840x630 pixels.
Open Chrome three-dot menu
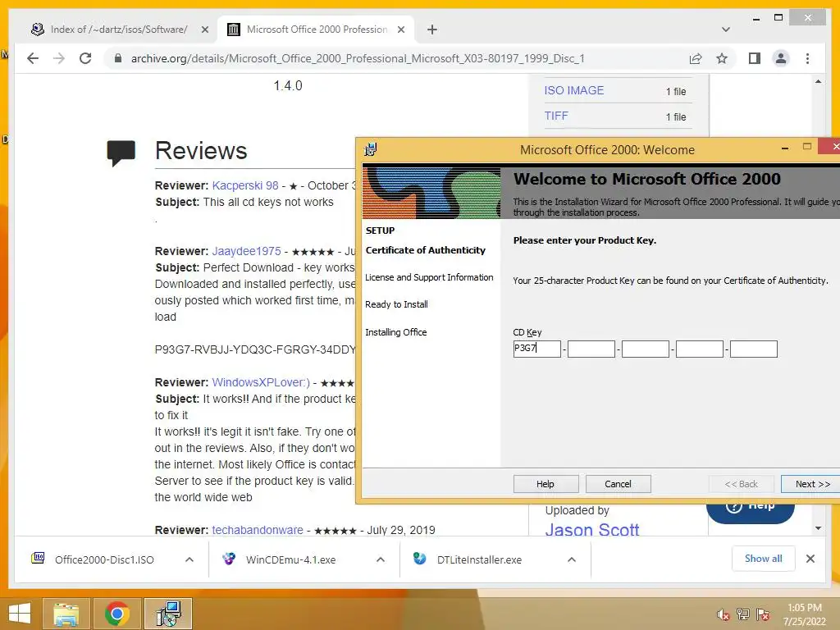[807, 58]
